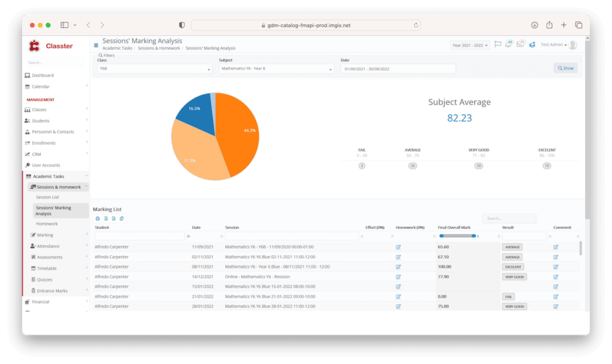Toggle the hamburger menu icon beside page title
The height and width of the screenshot is (364, 612).
coord(96,45)
